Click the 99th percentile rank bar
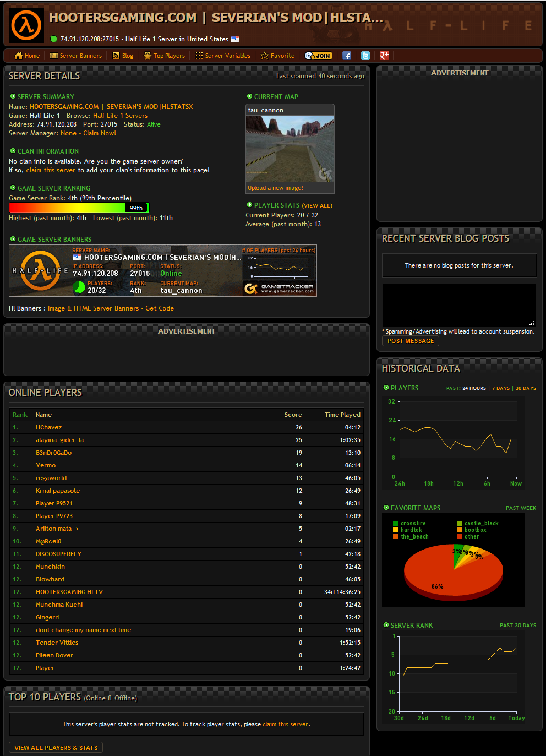 click(79, 208)
